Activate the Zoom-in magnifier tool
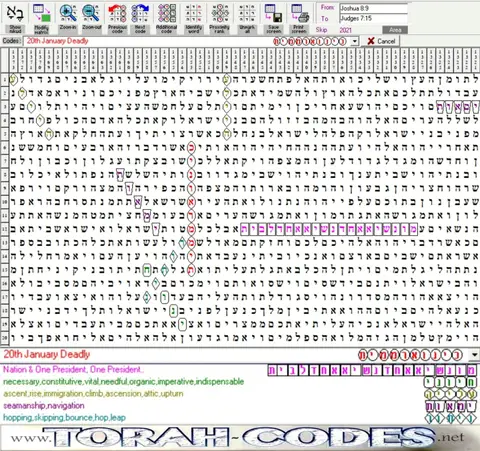This screenshot has height=451, width=480. (x=68, y=18)
